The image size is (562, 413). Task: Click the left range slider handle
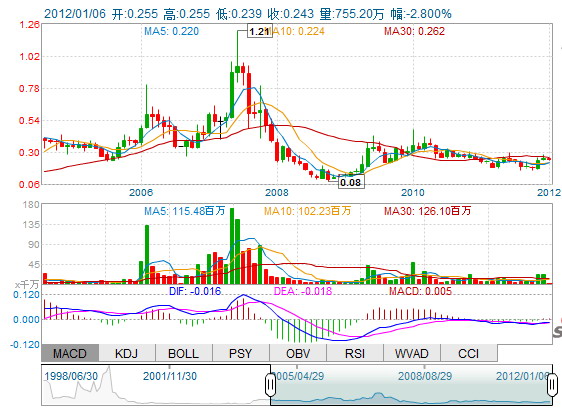(270, 385)
